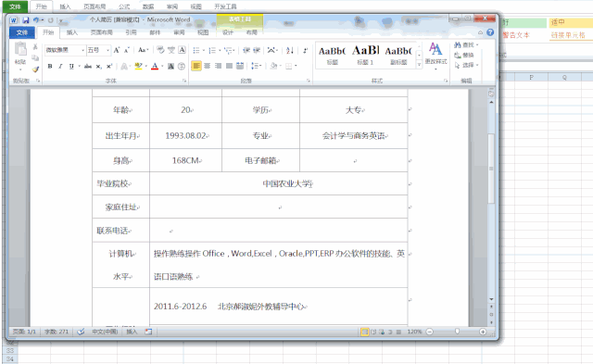Open Excel 公式 Formulas tab
Image resolution: width=593 pixels, height=364 pixels.
click(124, 6)
